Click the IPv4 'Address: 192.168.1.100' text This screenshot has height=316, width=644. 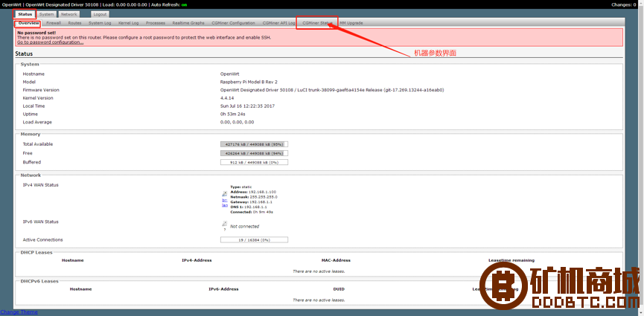click(x=253, y=192)
